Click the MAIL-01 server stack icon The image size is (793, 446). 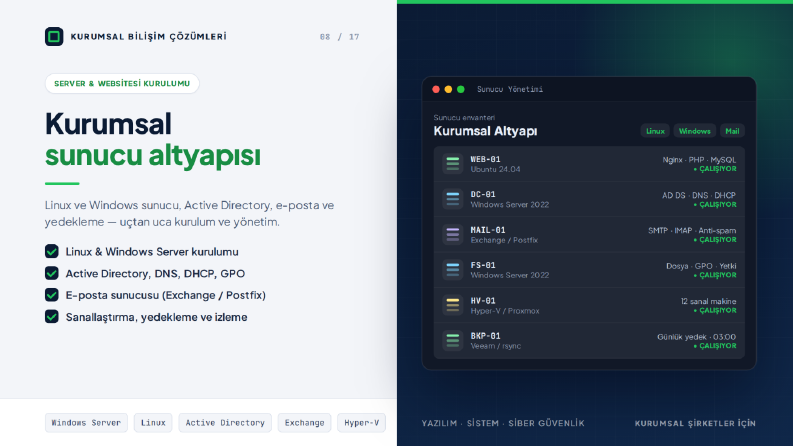tap(453, 235)
